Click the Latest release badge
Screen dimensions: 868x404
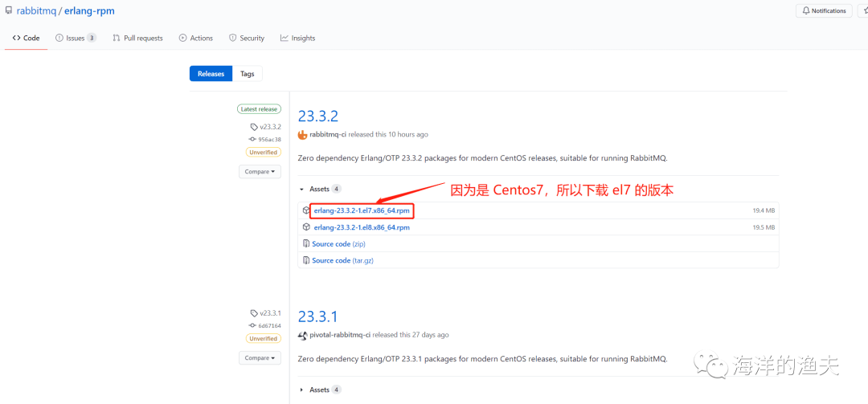259,109
